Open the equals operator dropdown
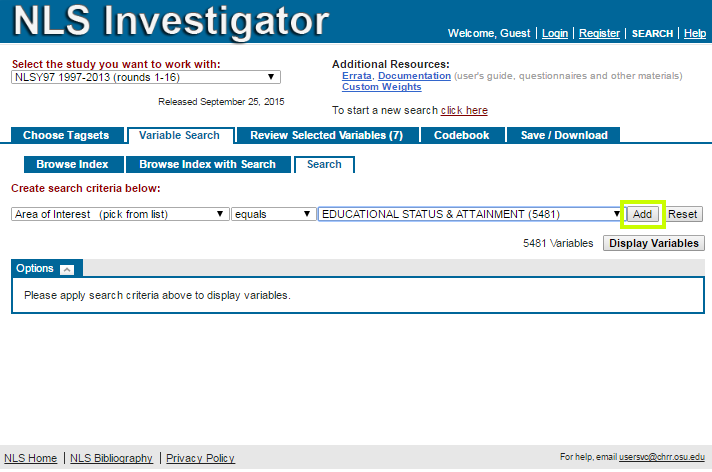712x472 pixels. [x=273, y=214]
